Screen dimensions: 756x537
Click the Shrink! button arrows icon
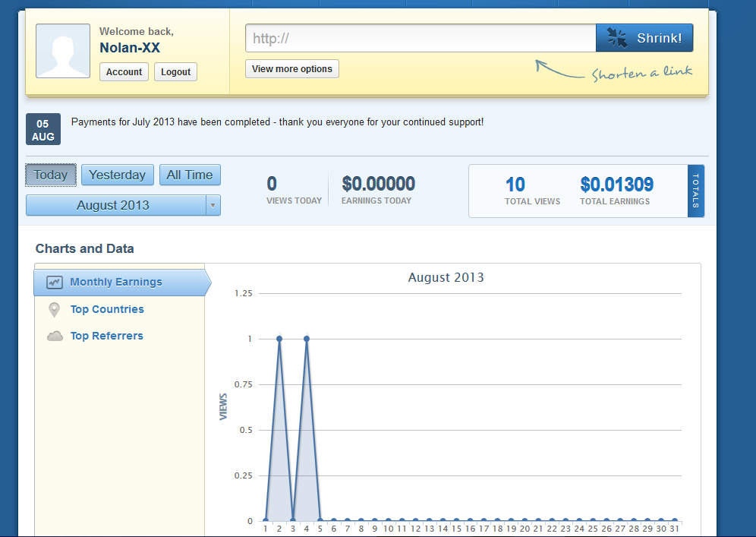617,38
